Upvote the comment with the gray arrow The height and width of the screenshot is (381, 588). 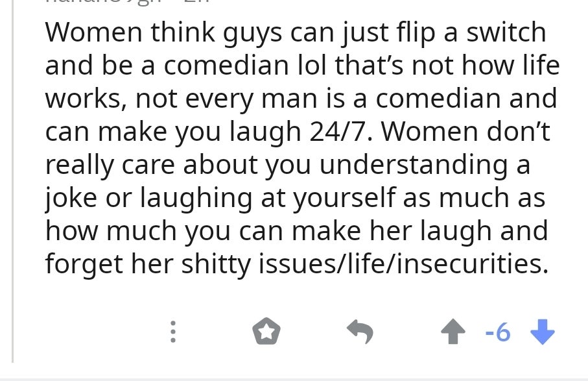453,332
